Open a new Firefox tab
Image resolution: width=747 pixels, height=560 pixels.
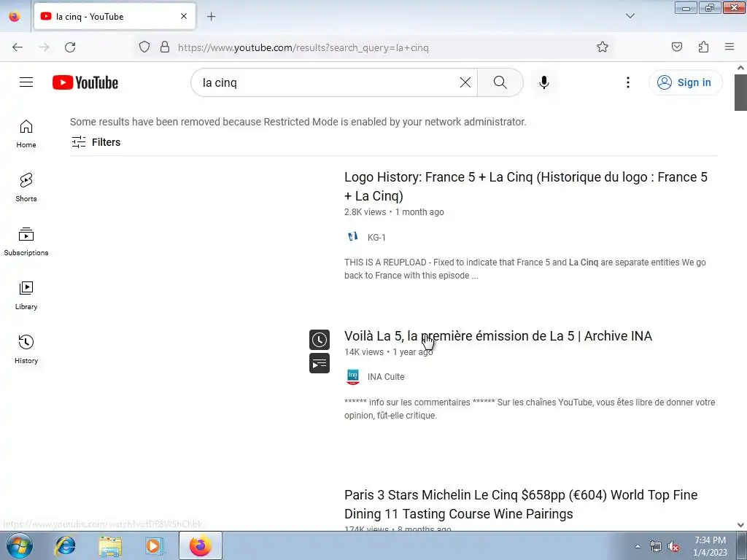pyautogui.click(x=211, y=17)
